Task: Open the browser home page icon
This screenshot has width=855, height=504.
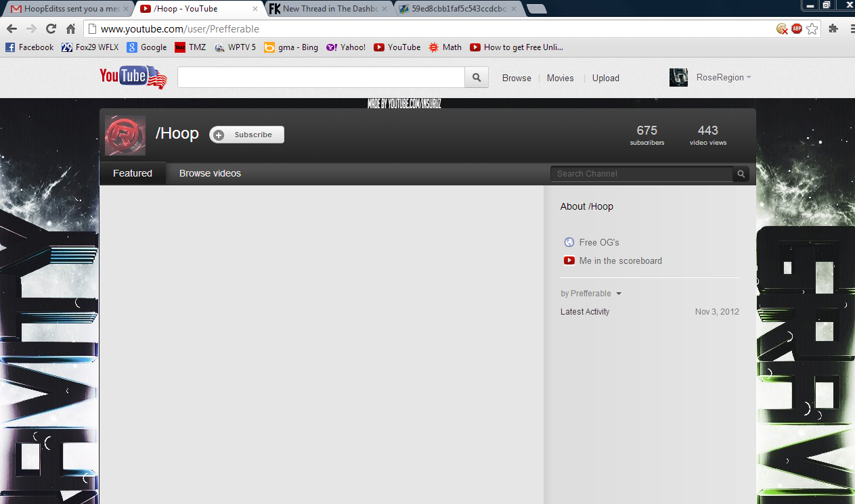Action: (70, 29)
